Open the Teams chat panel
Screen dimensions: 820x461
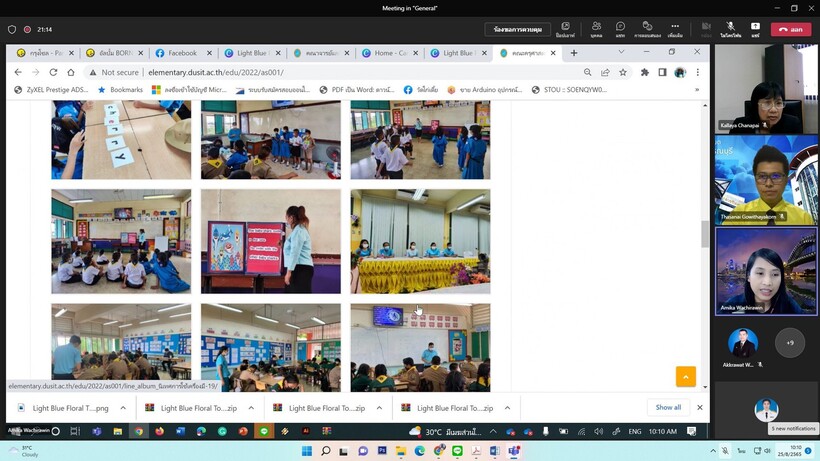(x=620, y=27)
